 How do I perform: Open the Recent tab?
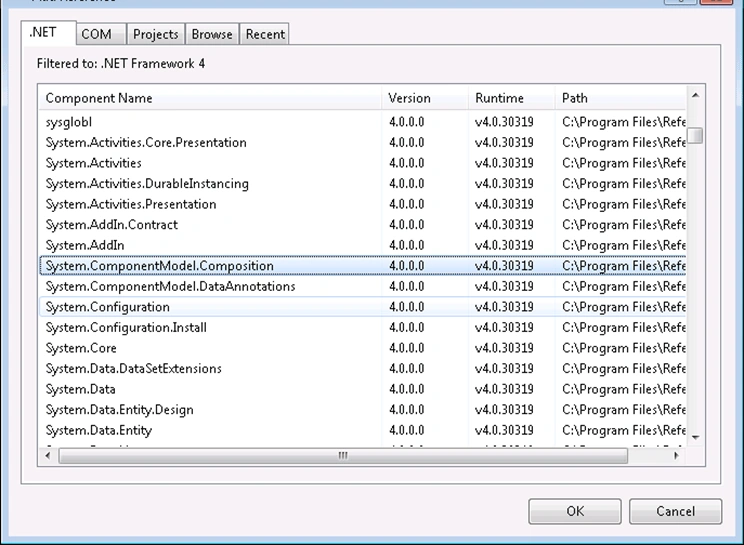coord(265,34)
